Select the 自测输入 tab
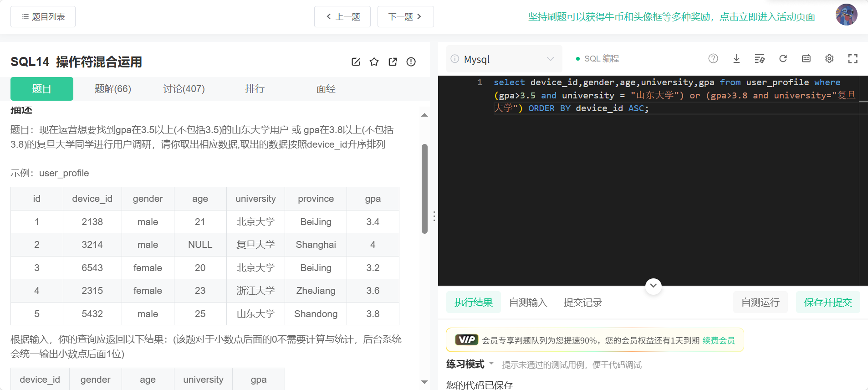The width and height of the screenshot is (868, 390). [528, 303]
